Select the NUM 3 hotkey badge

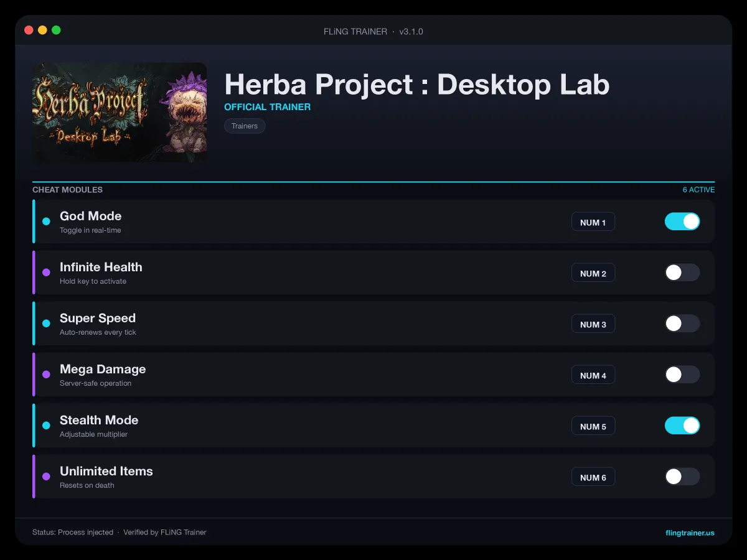coord(593,324)
